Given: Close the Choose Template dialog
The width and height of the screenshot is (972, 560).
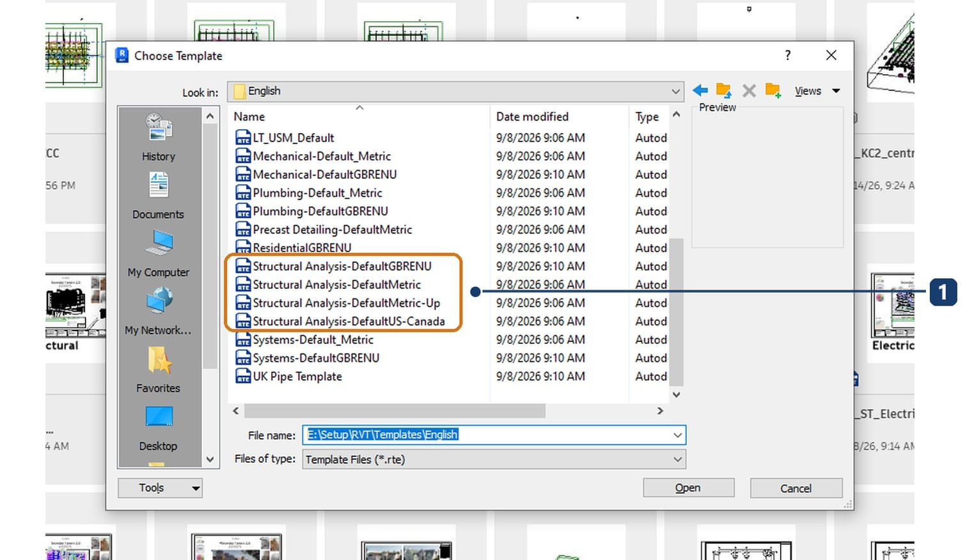Looking at the screenshot, I should (831, 56).
